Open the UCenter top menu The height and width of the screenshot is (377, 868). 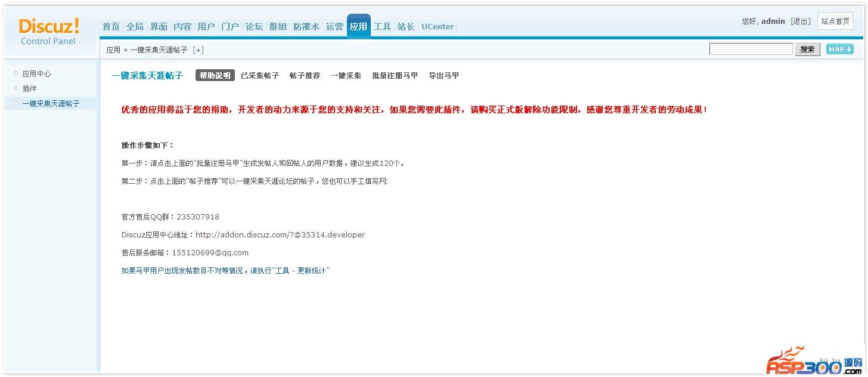tap(438, 26)
